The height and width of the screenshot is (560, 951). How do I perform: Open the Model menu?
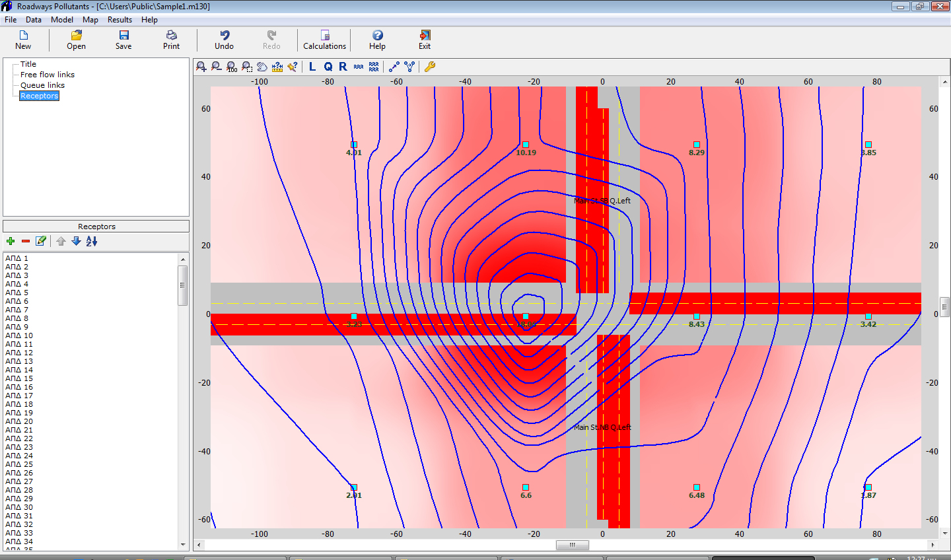coord(62,20)
